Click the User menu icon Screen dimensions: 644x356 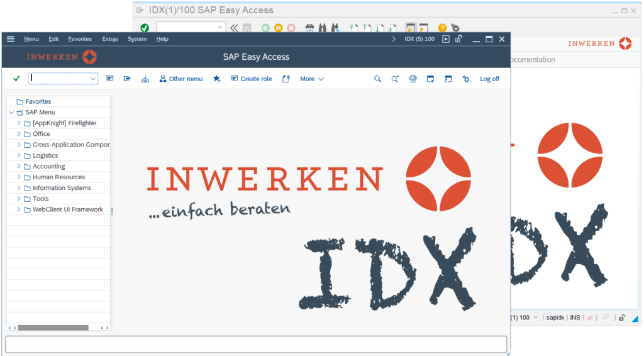pyautogui.click(x=109, y=79)
